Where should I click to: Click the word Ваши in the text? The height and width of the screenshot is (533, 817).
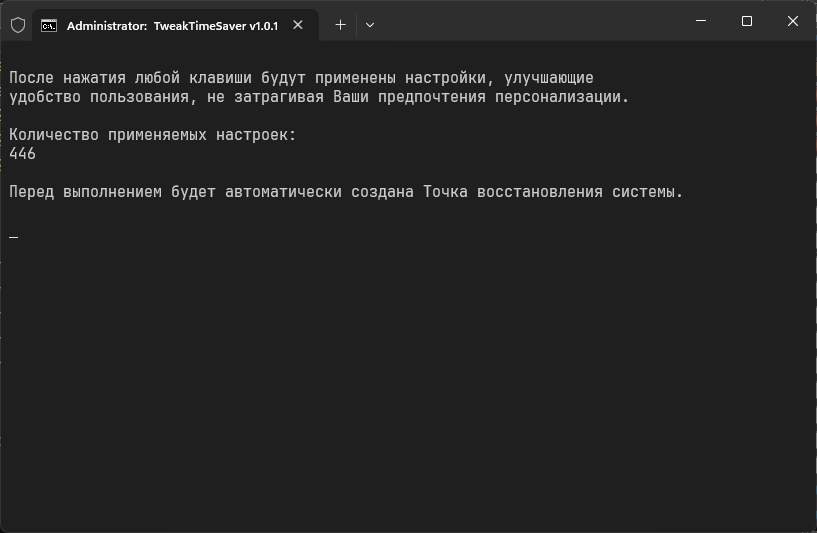click(x=351, y=97)
